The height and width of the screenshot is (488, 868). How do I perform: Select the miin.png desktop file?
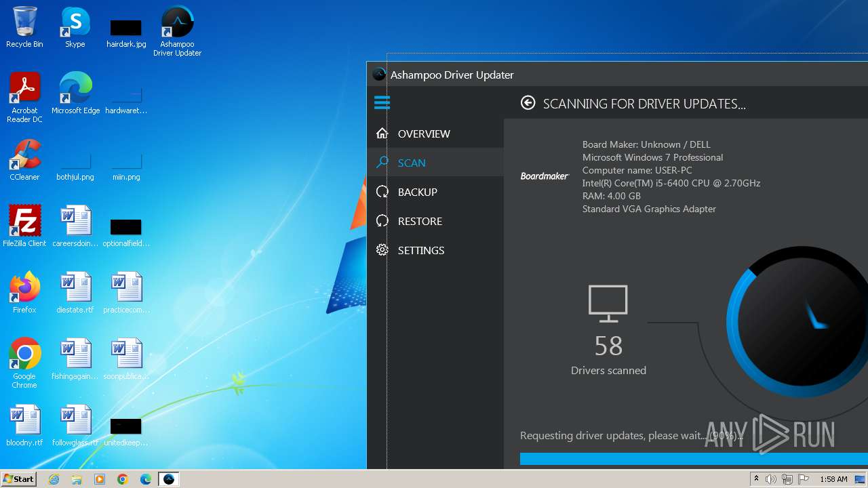[x=126, y=167]
